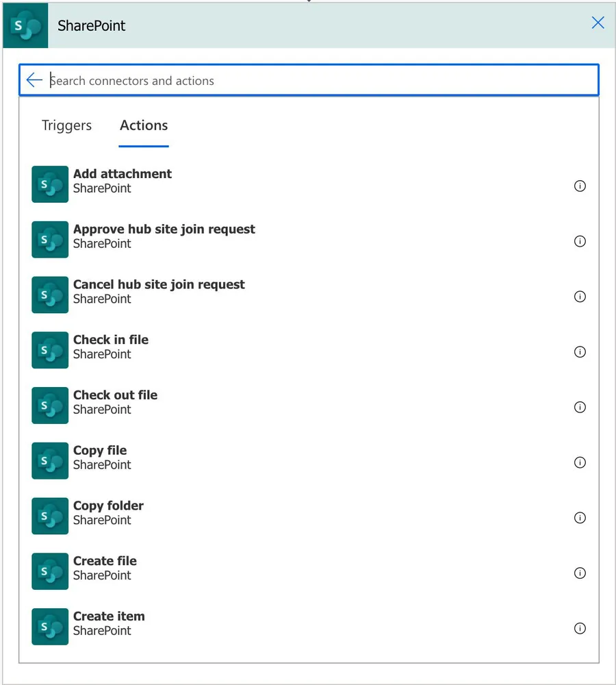Click the SharePoint logo in header
Viewport: 616px width, 685px height.
(x=25, y=26)
